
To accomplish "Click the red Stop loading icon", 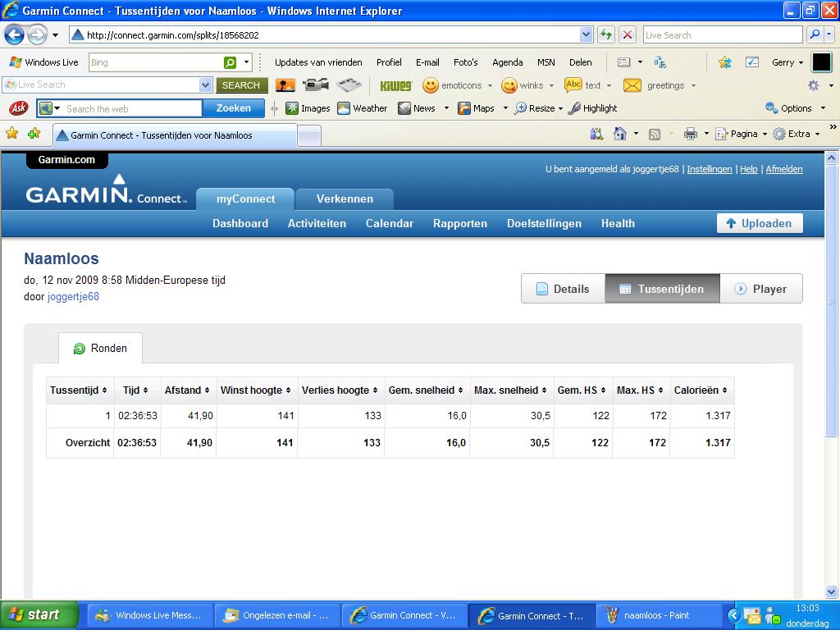I will 628,35.
